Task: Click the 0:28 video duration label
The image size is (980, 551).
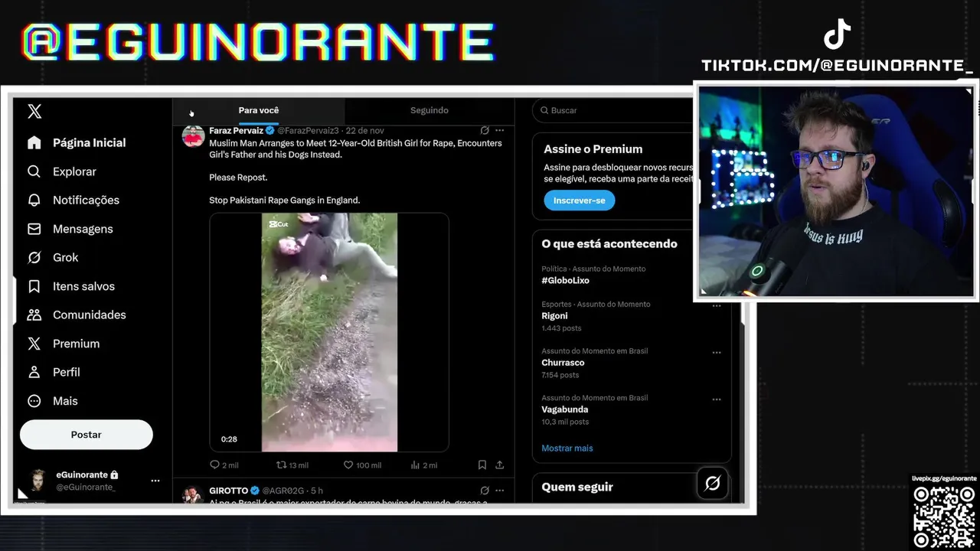Action: point(229,439)
